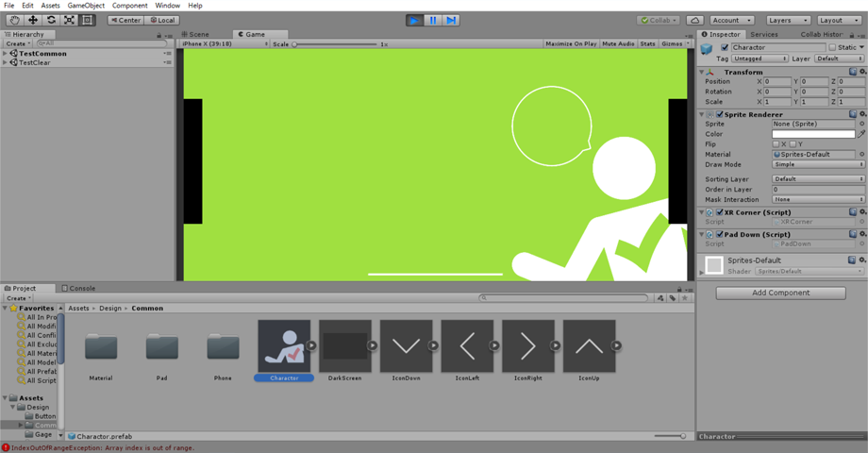Click the Sprite Renderer Color swatch
This screenshot has width=868, height=453.
click(813, 134)
